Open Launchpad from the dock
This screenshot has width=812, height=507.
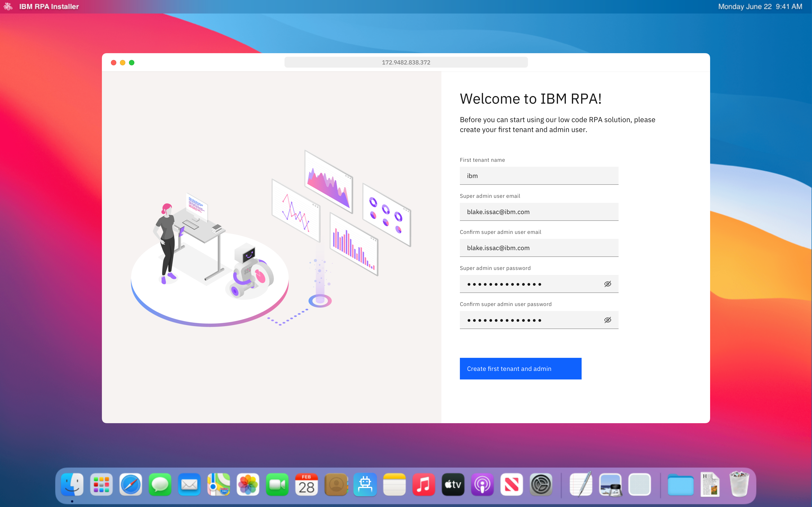pyautogui.click(x=101, y=484)
